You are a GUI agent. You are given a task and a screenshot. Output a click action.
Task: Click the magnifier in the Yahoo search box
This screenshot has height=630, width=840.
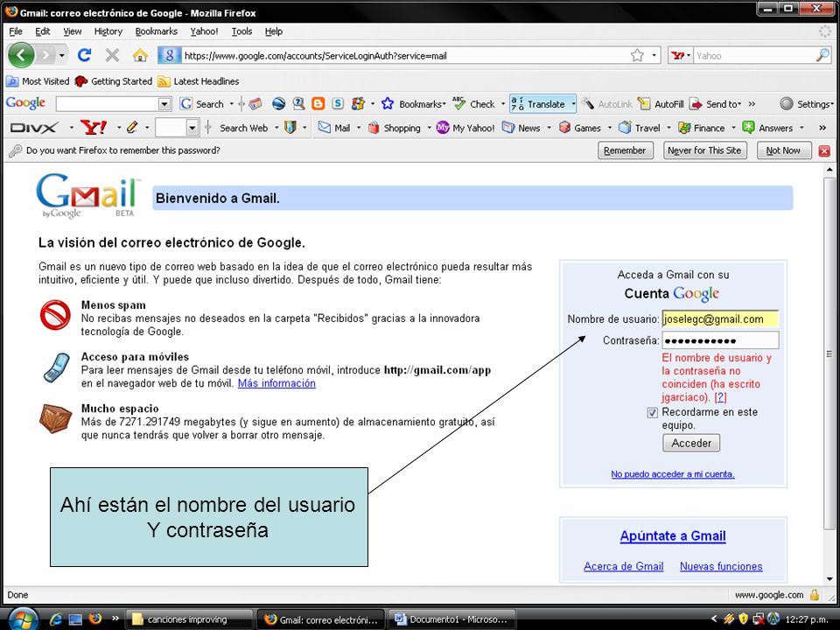pos(822,55)
